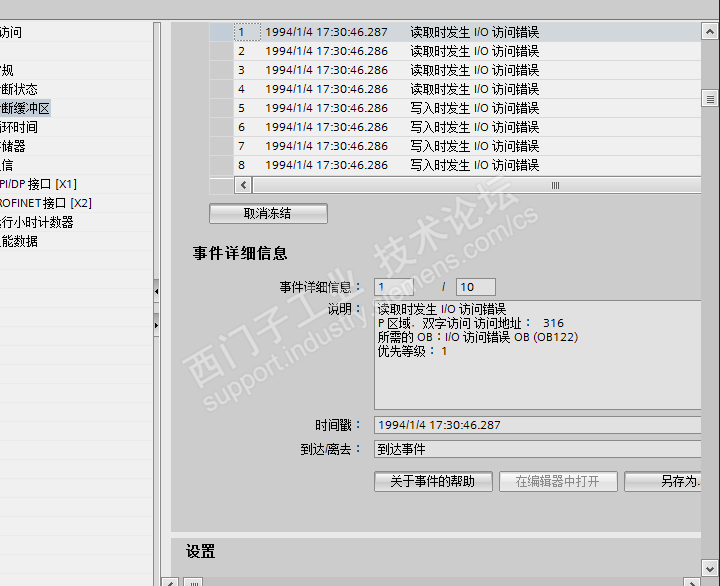Select event row 2 read I/O access error
Viewport: 720px width, 586px height.
pos(456,51)
